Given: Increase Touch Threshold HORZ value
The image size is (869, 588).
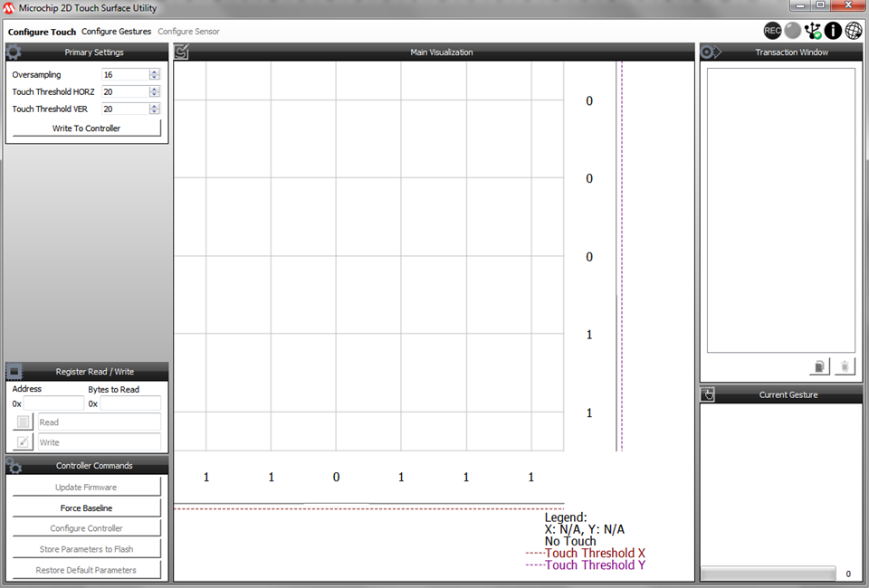Looking at the screenshot, I should [x=154, y=88].
